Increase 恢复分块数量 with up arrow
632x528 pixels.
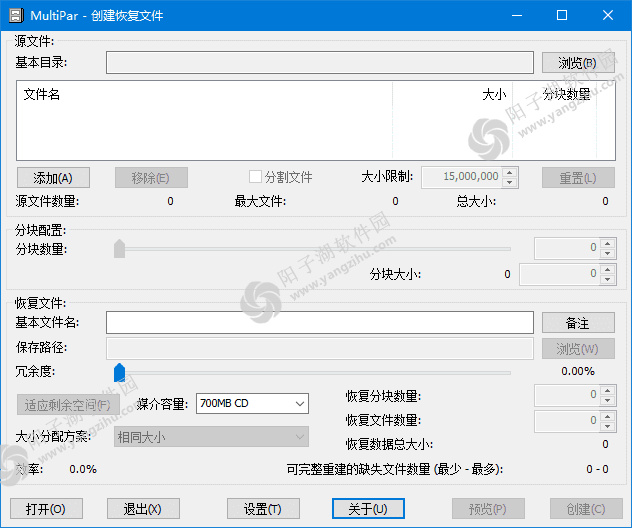coord(607,390)
